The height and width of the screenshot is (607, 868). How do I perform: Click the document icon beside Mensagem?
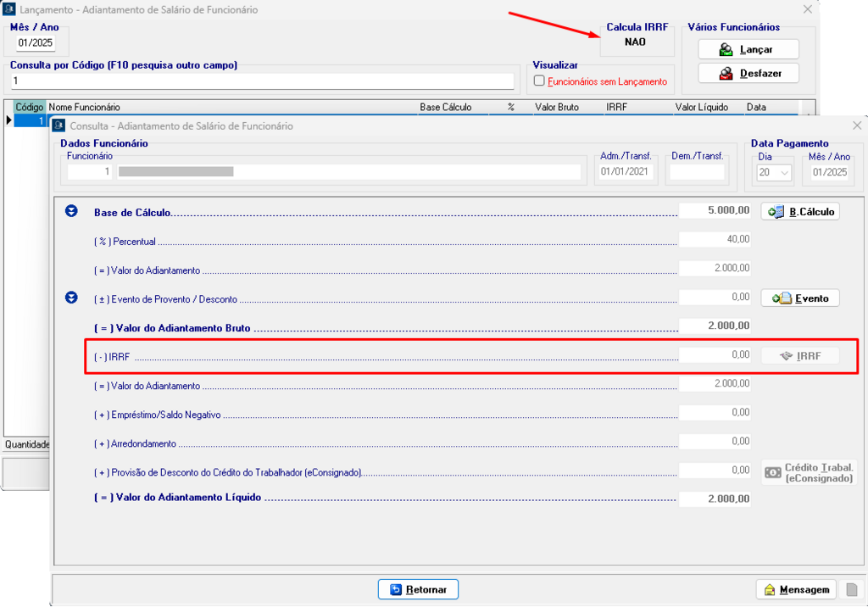tap(852, 589)
